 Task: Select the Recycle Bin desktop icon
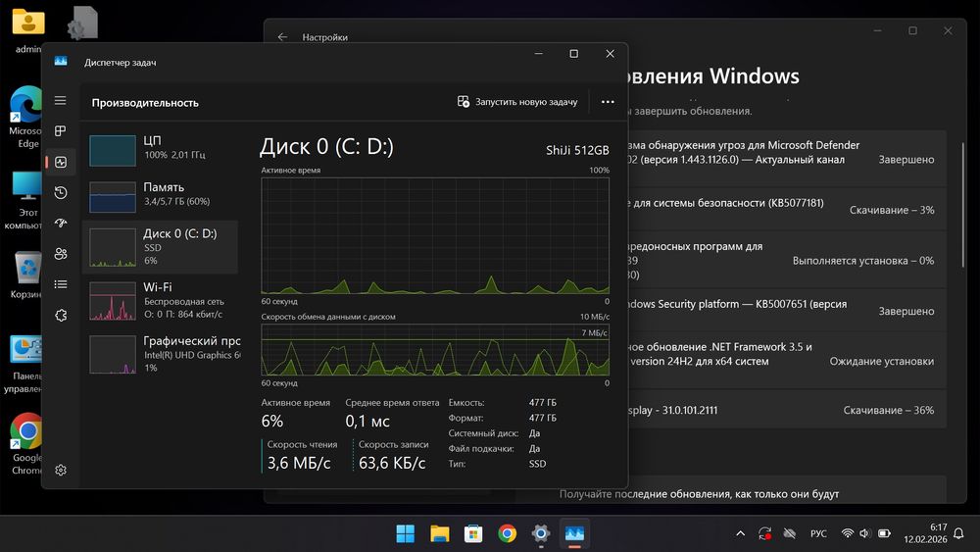pyautogui.click(x=26, y=276)
